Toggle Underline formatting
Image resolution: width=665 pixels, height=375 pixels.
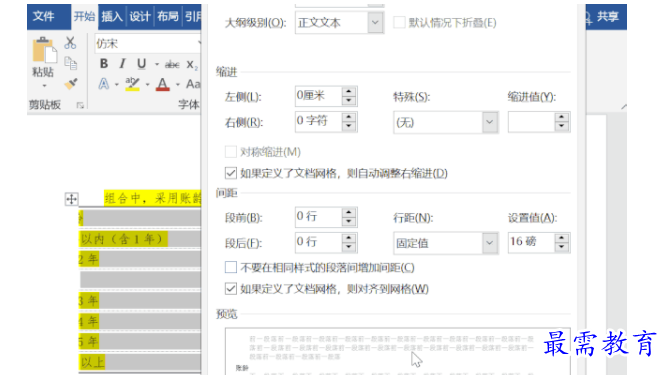pyautogui.click(x=141, y=64)
